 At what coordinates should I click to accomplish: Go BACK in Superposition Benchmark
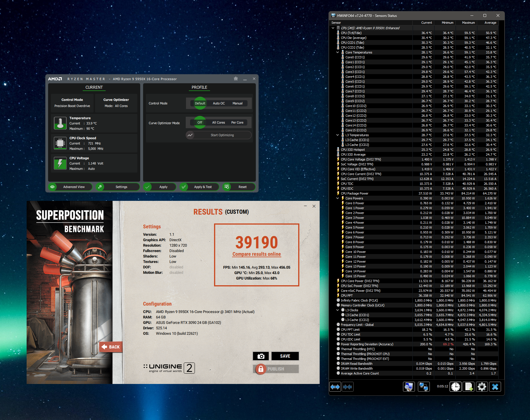111,347
